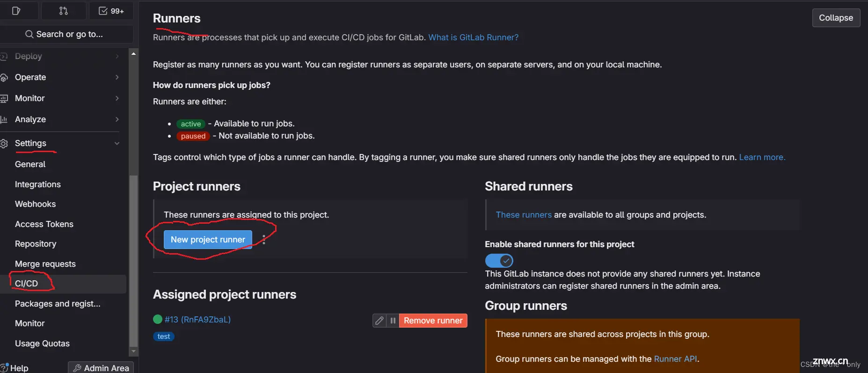This screenshot has height=373, width=868.
Task: Open the merge requests icon in top bar
Action: [64, 11]
